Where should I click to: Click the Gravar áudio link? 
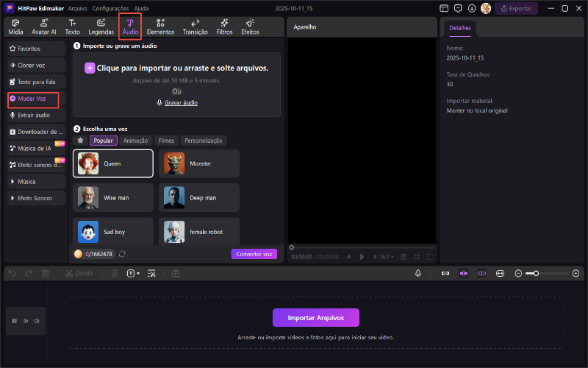pyautogui.click(x=181, y=102)
